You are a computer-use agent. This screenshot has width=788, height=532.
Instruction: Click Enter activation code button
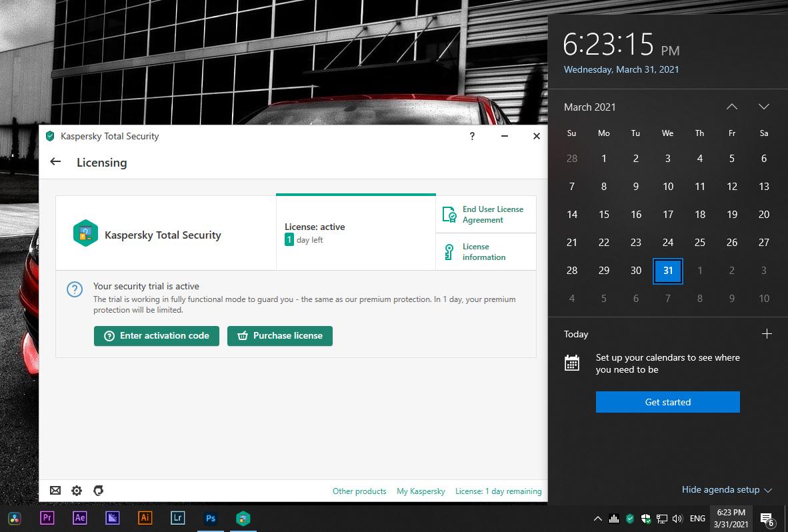pos(156,335)
